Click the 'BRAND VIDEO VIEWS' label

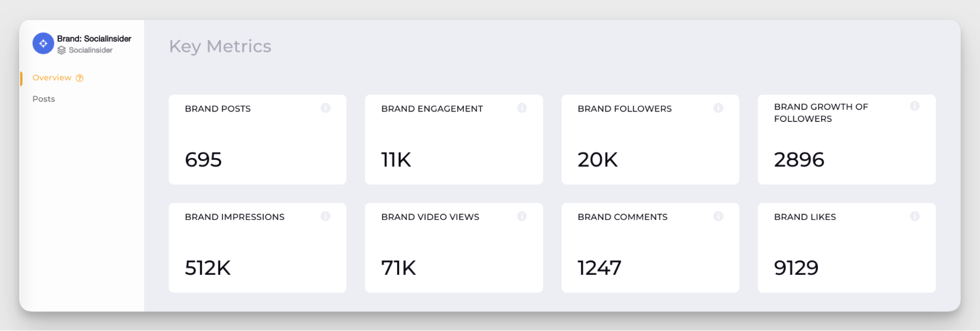point(430,217)
